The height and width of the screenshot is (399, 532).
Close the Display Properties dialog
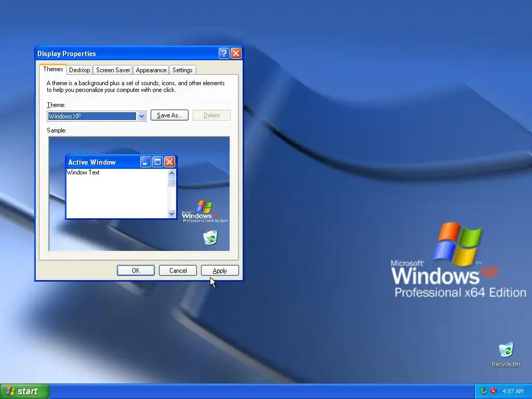pos(236,54)
